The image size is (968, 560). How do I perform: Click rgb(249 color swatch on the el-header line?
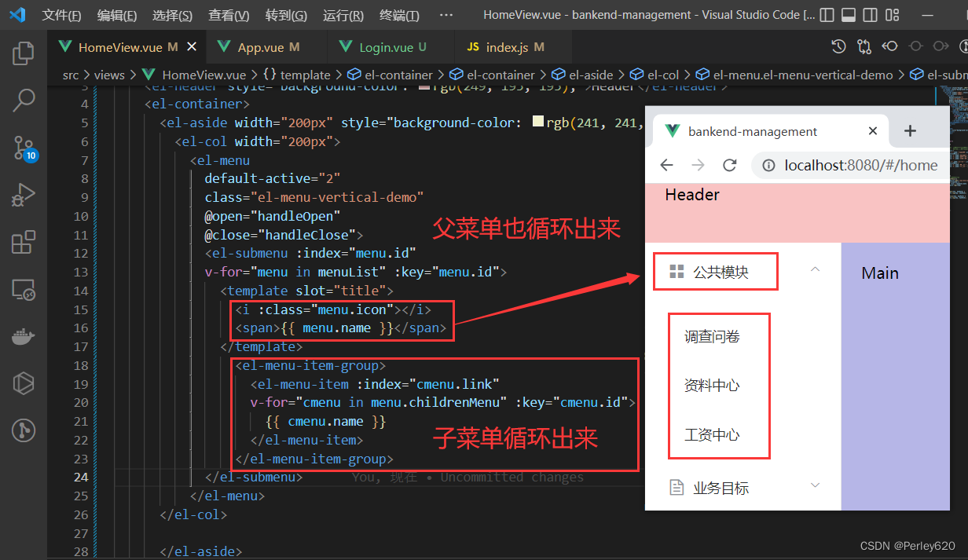coord(423,88)
